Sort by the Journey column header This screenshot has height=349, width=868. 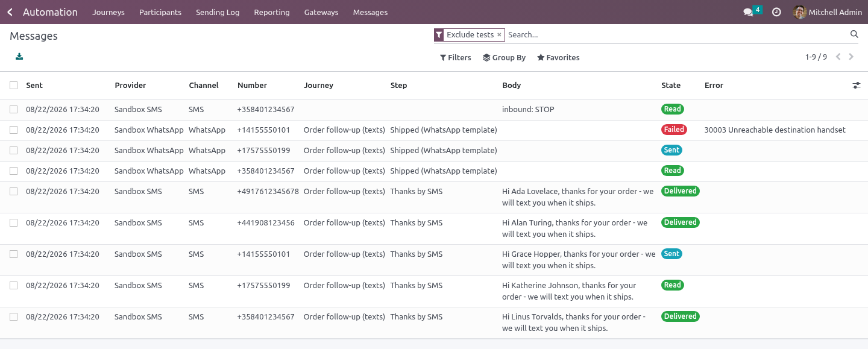[x=318, y=86]
